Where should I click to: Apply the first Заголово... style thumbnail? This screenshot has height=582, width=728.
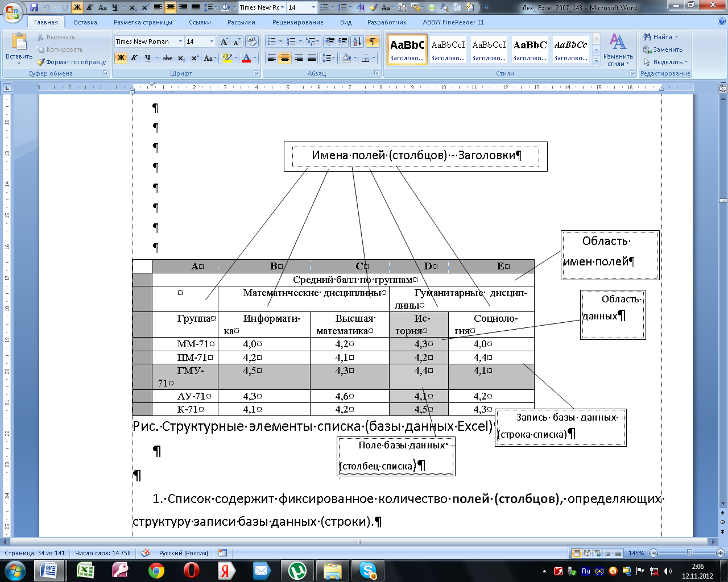click(407, 50)
